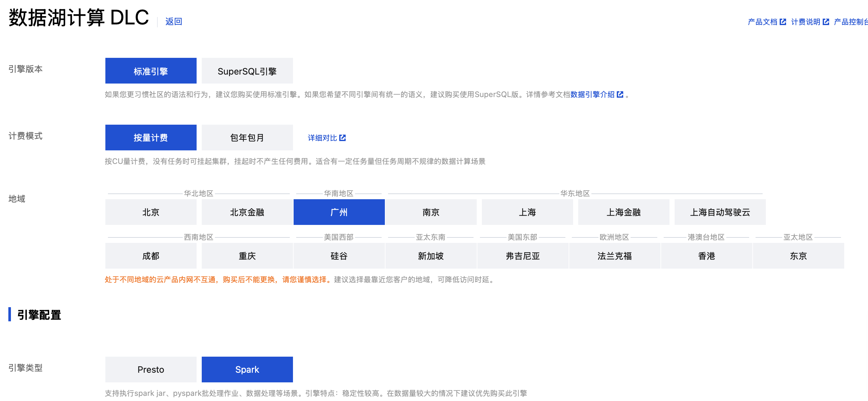Select 弗吉尼亚 region
The height and width of the screenshot is (401, 868).
(523, 256)
